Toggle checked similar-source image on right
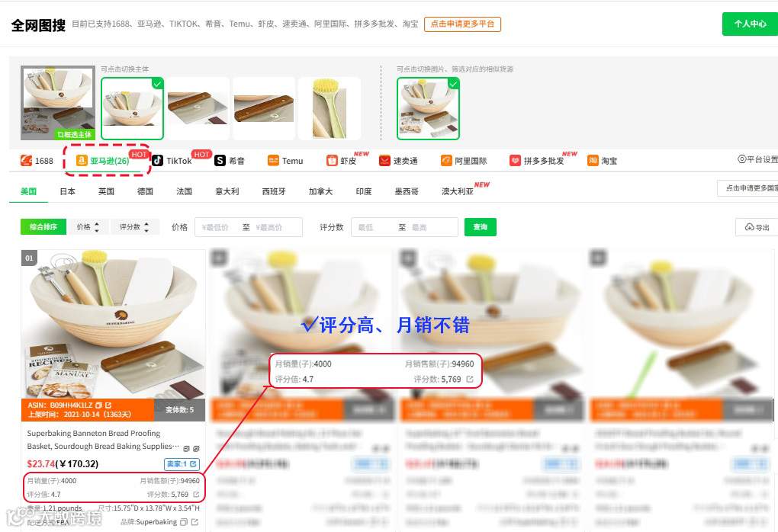Screen dimensions: 778x532 [428, 108]
